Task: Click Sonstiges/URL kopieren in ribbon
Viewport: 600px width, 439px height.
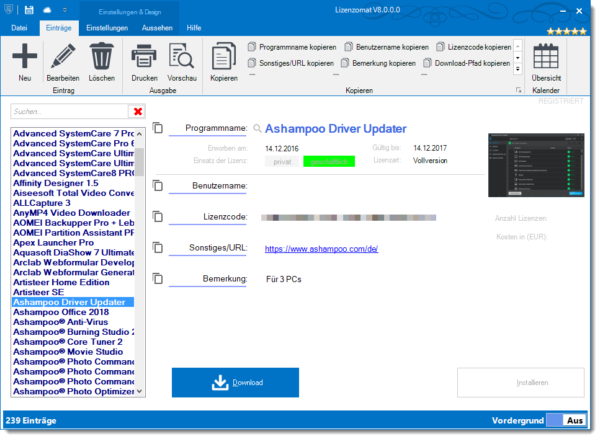Action: point(291,63)
